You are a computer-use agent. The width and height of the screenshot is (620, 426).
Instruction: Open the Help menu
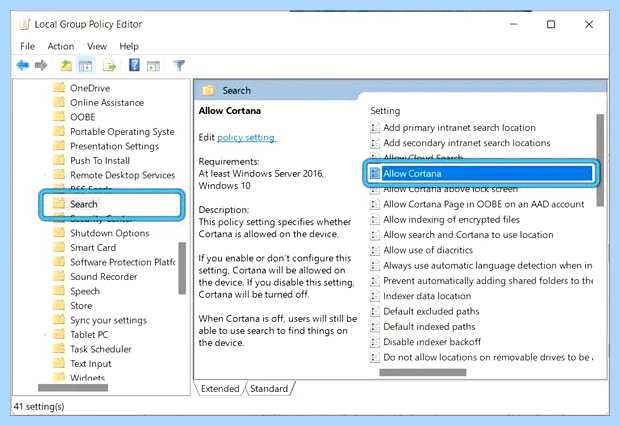pyautogui.click(x=129, y=46)
